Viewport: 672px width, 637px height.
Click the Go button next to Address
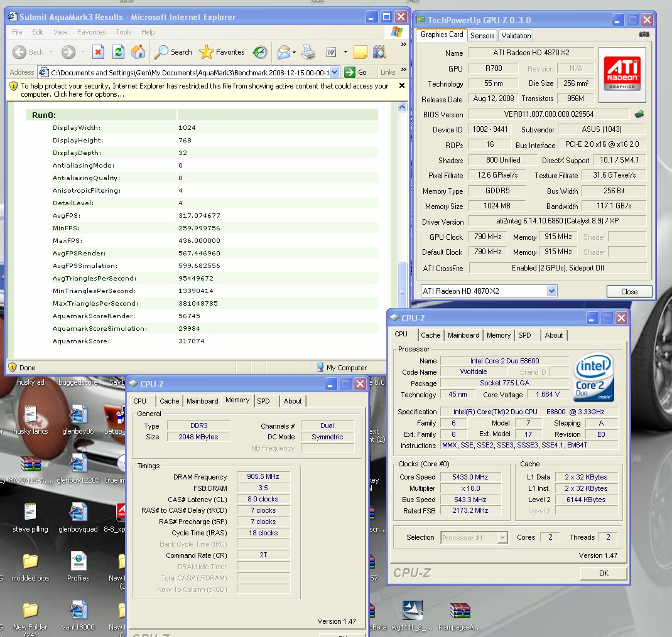356,72
